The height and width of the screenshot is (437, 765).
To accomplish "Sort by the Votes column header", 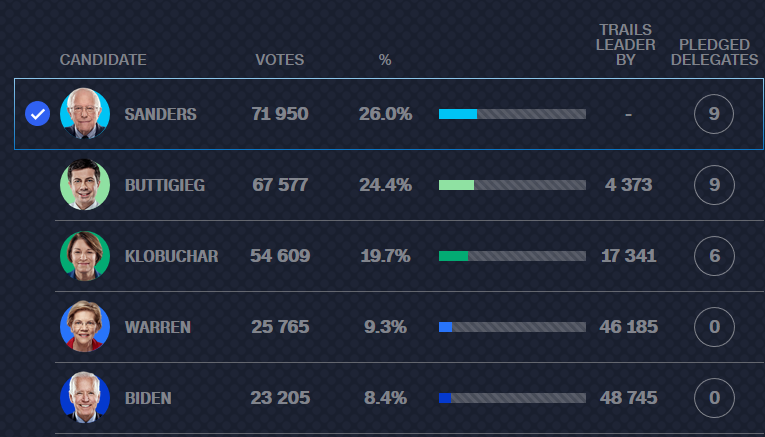I will coord(279,60).
